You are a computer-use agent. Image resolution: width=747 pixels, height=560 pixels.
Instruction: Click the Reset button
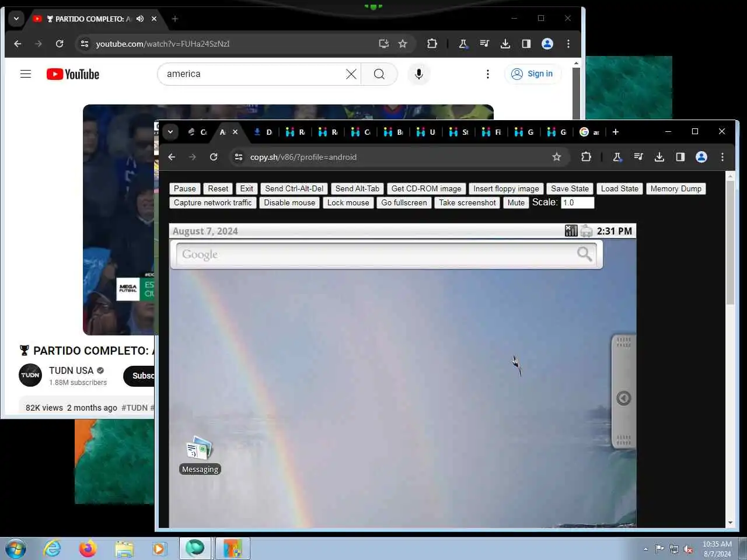coord(218,188)
